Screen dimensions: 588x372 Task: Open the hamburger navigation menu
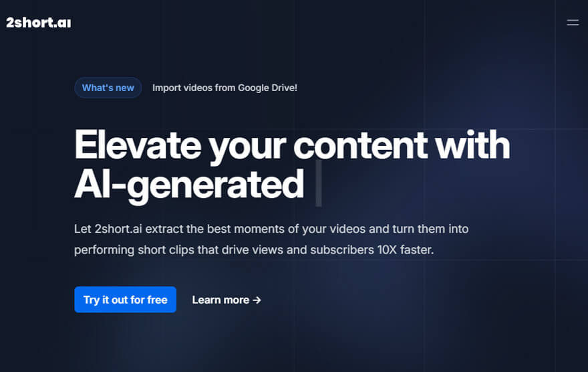click(x=572, y=23)
